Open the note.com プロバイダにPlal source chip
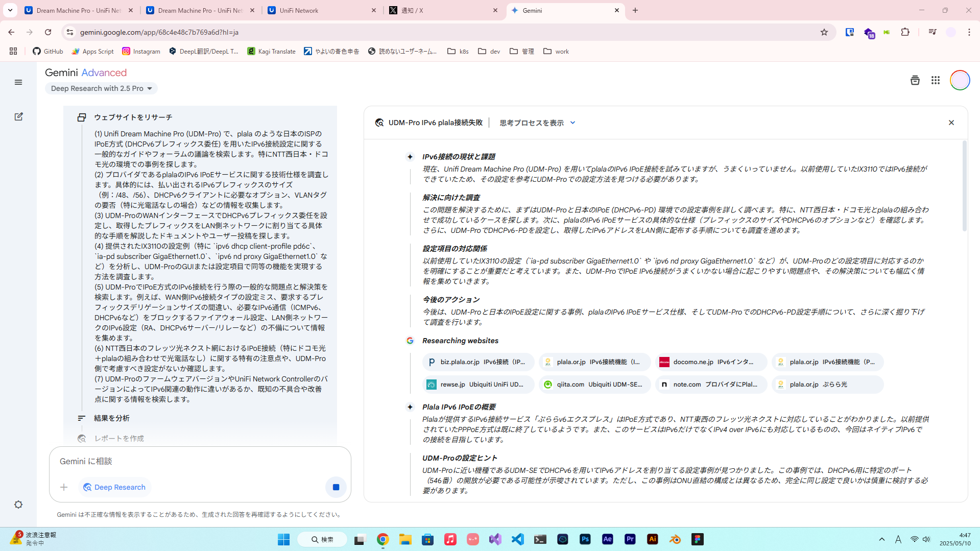The image size is (980, 551). pos(711,385)
